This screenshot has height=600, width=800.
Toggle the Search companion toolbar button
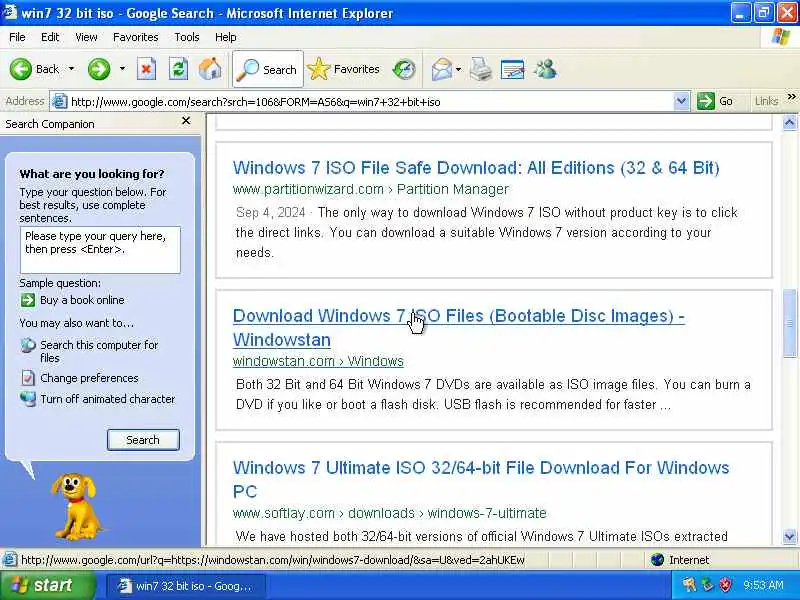point(268,69)
